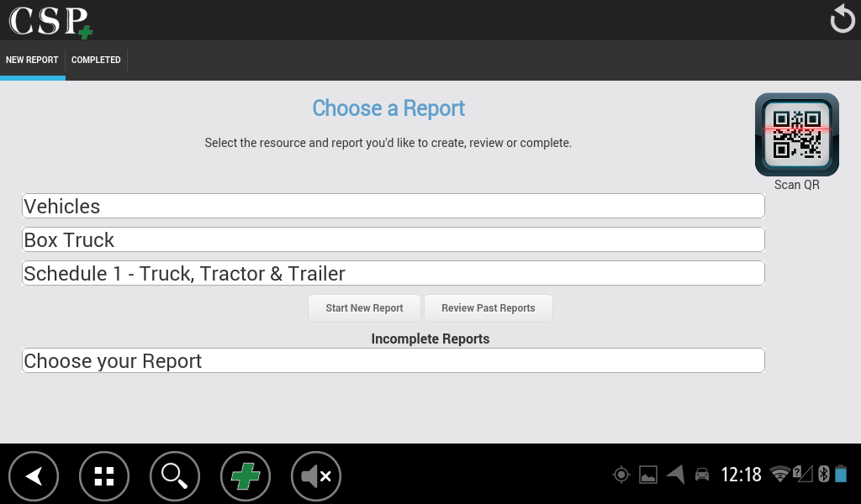
Task: Open the Schedule 1 report dropdown
Action: (394, 273)
